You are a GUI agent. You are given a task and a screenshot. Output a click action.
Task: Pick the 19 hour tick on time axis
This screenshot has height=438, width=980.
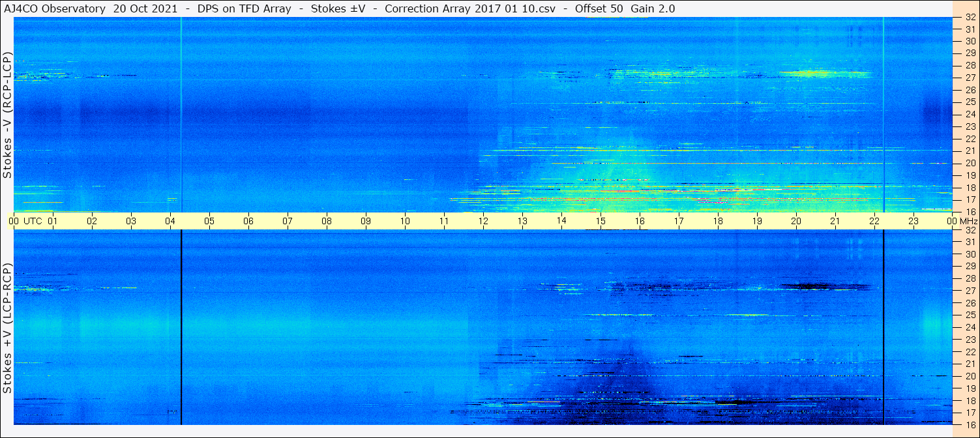click(x=757, y=221)
